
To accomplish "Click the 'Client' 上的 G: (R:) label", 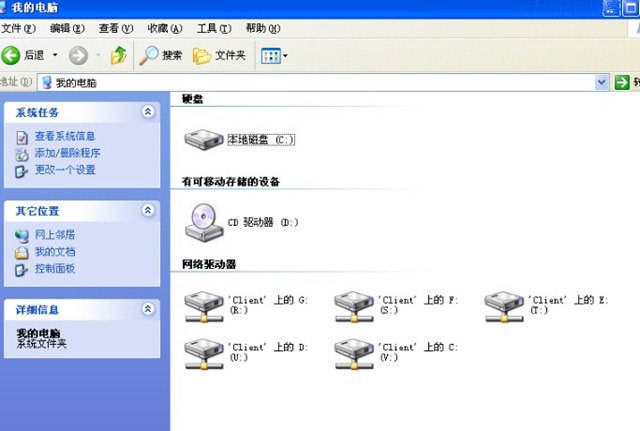I will (268, 305).
